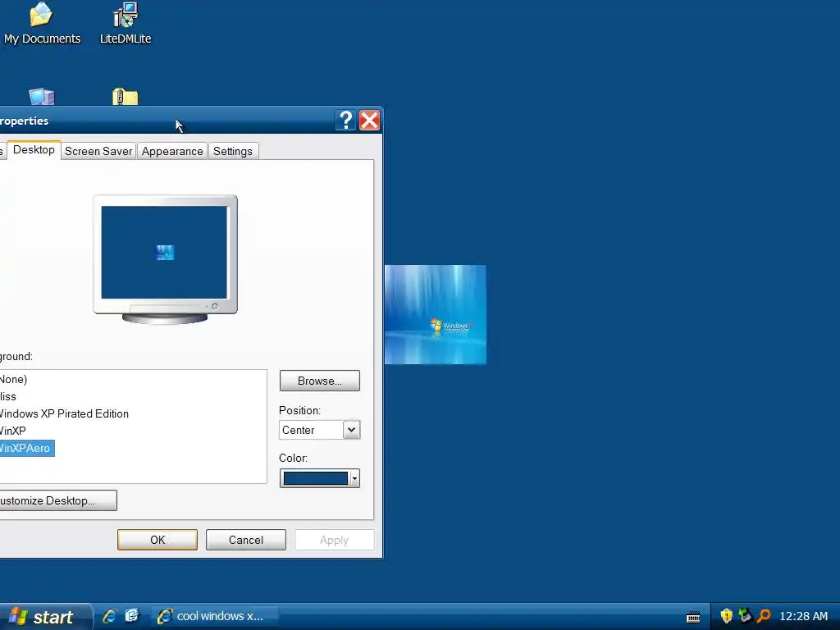Click the Cancel button
Screen dimensions: 840x630
click(x=246, y=540)
